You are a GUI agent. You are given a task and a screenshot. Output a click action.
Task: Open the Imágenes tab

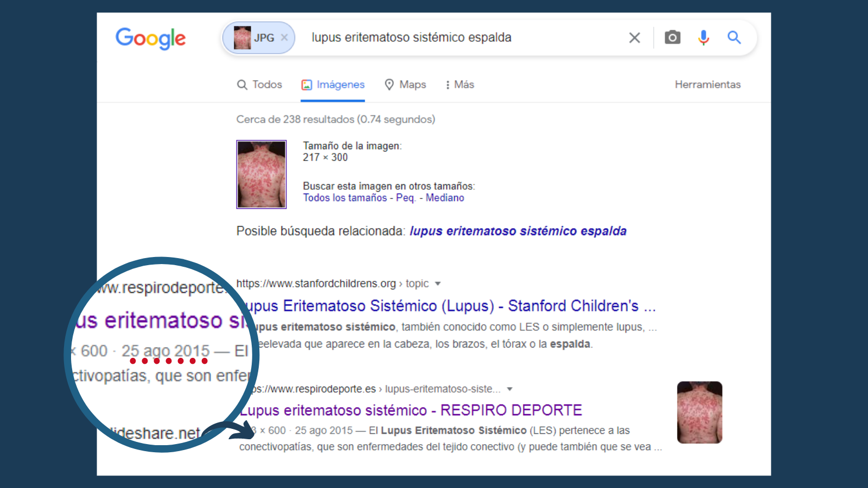[333, 85]
